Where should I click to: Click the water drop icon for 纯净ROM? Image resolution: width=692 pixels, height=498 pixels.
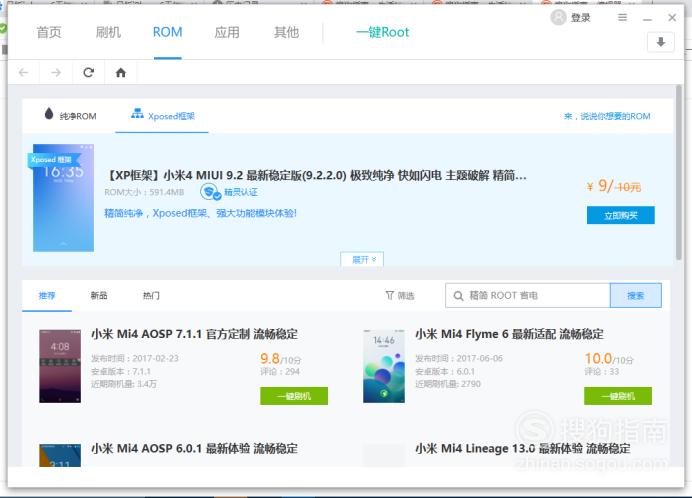pyautogui.click(x=49, y=113)
